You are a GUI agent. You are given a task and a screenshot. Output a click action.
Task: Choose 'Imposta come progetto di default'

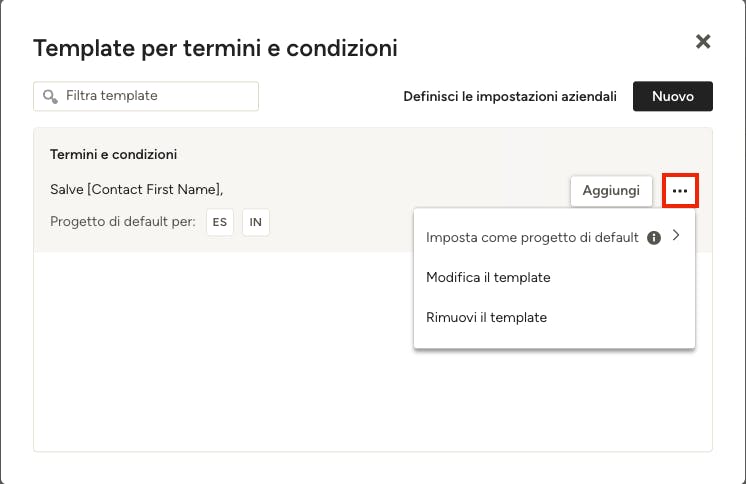532,237
